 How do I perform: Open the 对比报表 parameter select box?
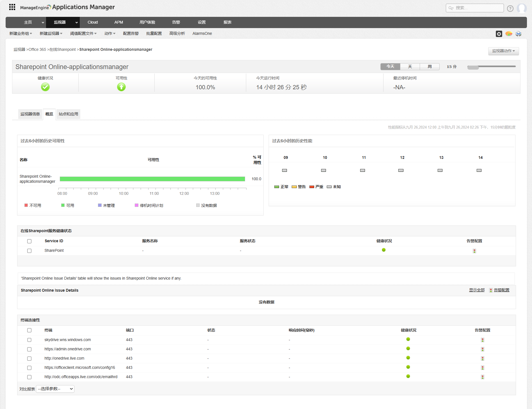tap(55, 389)
